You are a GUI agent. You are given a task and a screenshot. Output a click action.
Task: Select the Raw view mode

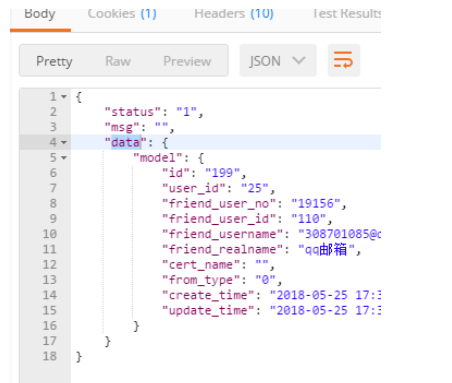118,61
